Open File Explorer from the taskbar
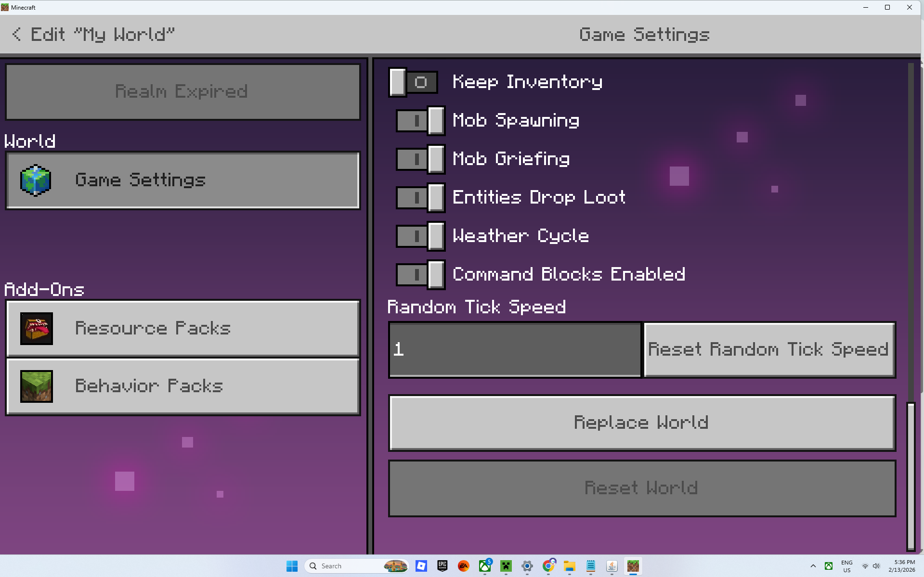This screenshot has width=924, height=577. (x=570, y=566)
